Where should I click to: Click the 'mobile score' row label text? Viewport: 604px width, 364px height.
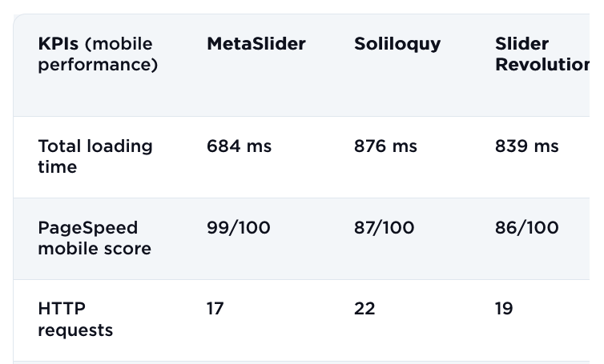point(95,249)
